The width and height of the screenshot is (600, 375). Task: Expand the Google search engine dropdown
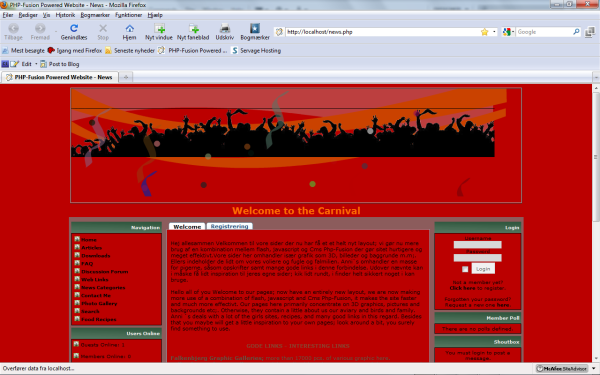[x=509, y=32]
